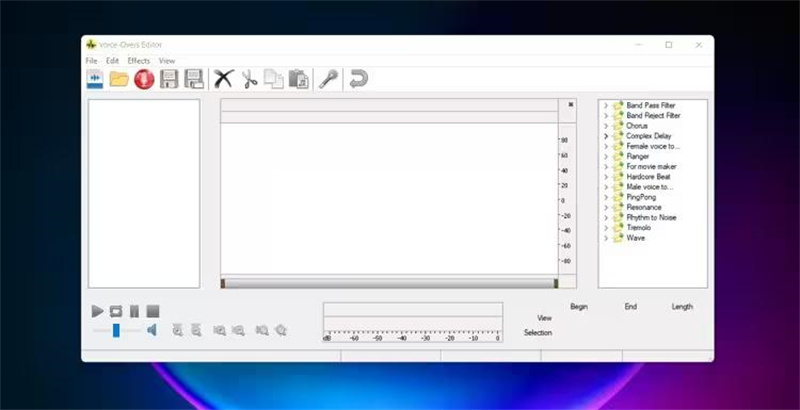Image resolution: width=800 pixels, height=410 pixels.
Task: Copy with the two-pages icon
Action: tap(274, 79)
